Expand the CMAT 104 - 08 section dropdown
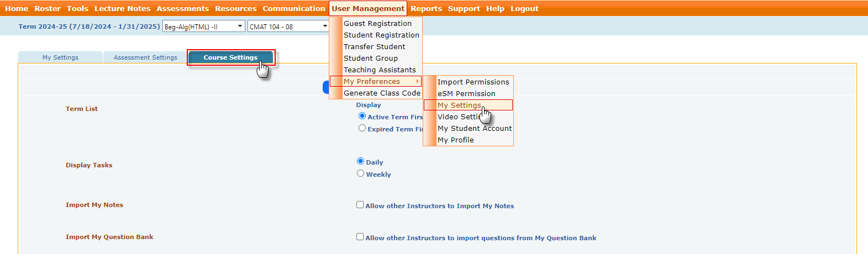 (x=288, y=27)
